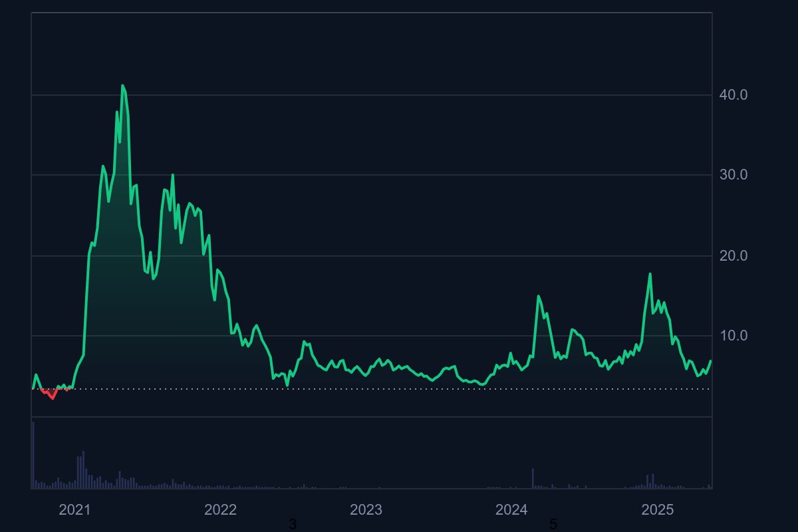Click the 40.0 price axis label
Screen dimensions: 798x532
[x=733, y=95]
